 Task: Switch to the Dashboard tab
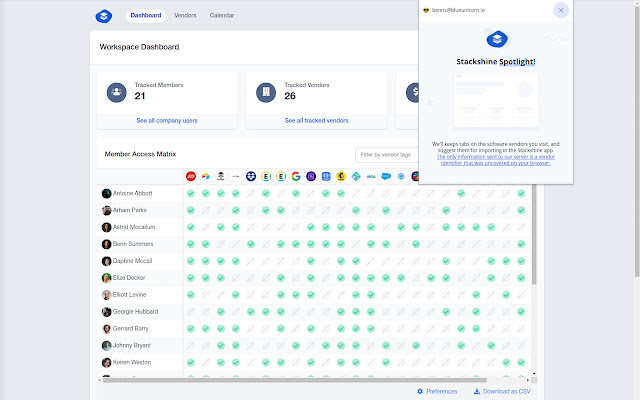coord(146,16)
